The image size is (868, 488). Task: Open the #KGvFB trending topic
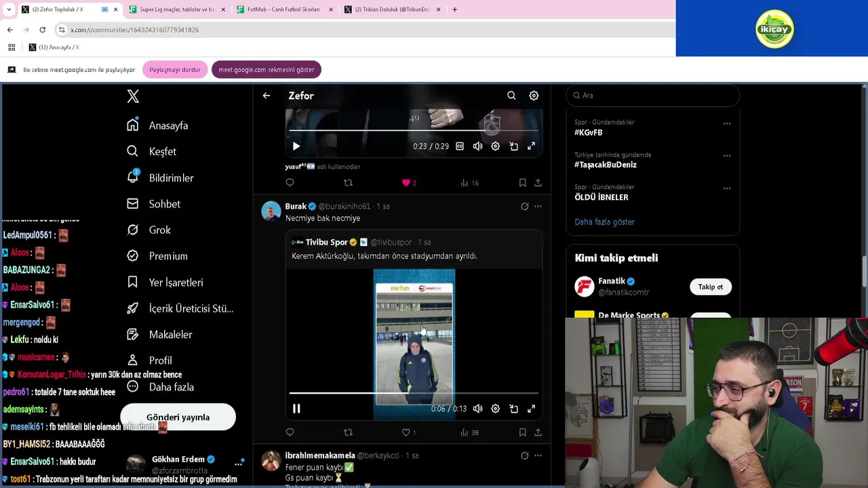tap(588, 133)
